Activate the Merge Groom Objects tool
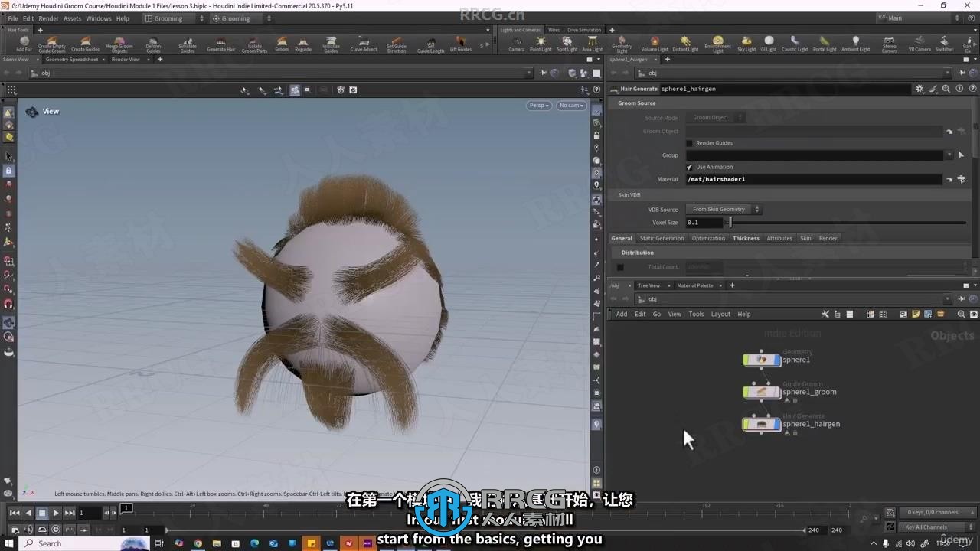This screenshot has height=551, width=980. pyautogui.click(x=119, y=44)
